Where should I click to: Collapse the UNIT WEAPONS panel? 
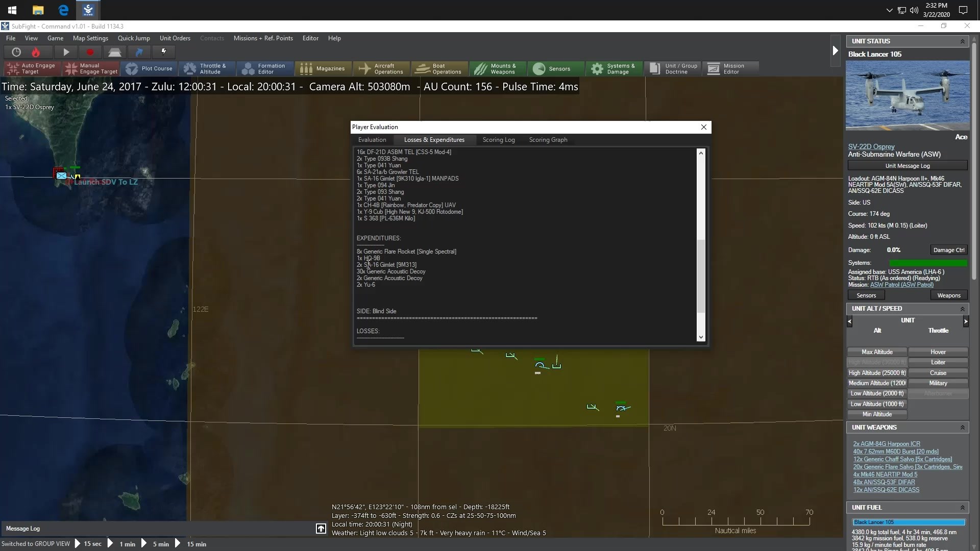(963, 428)
